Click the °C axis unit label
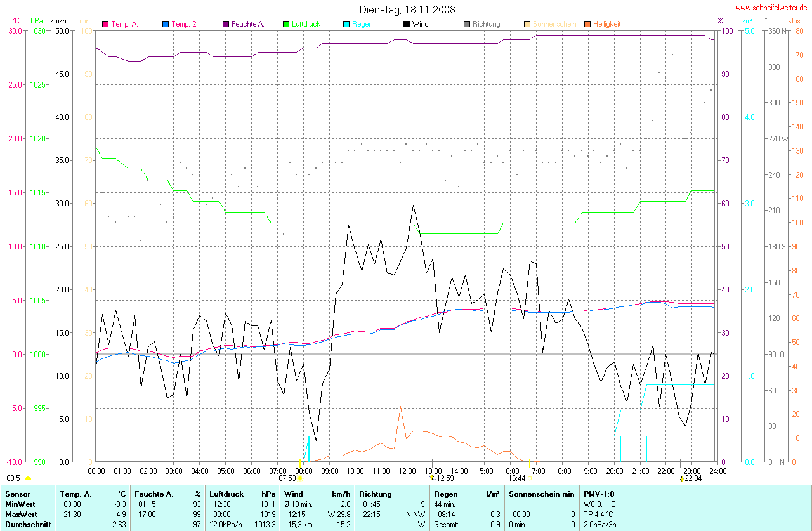 (16, 21)
